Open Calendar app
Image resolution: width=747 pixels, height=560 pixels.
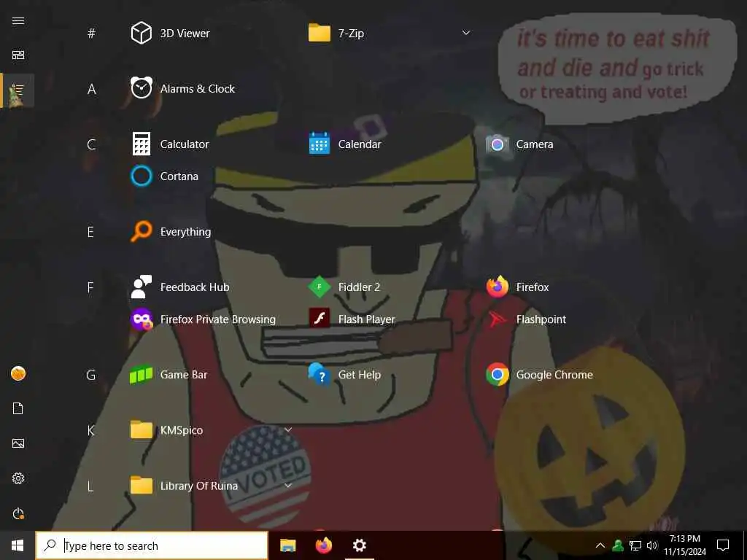coord(345,144)
